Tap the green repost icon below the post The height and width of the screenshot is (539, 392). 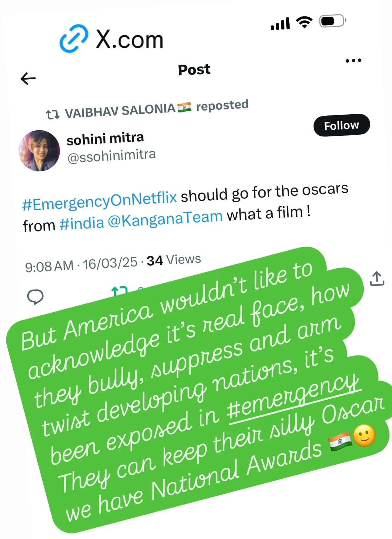[x=119, y=290]
